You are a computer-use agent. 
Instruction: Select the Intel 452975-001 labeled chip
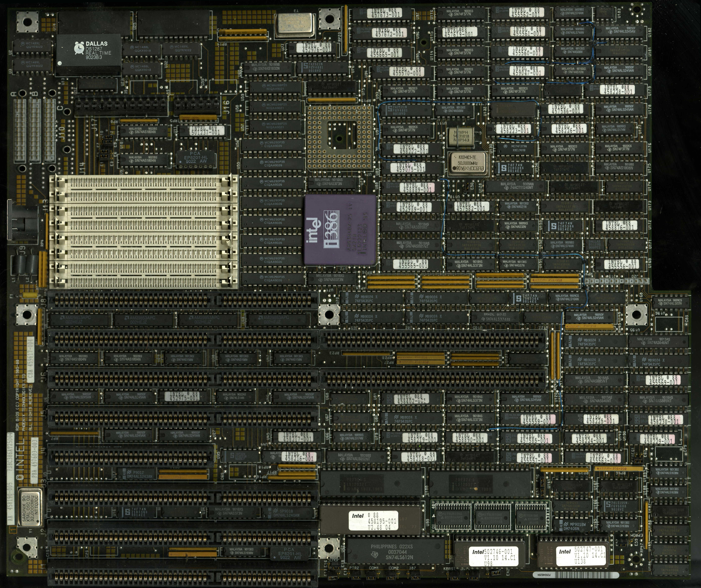click(182, 396)
